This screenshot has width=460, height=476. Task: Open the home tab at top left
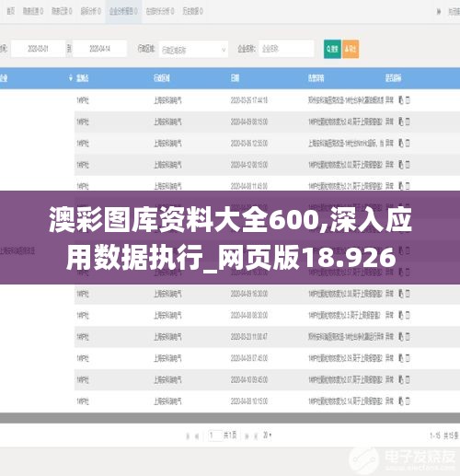pos(11,11)
